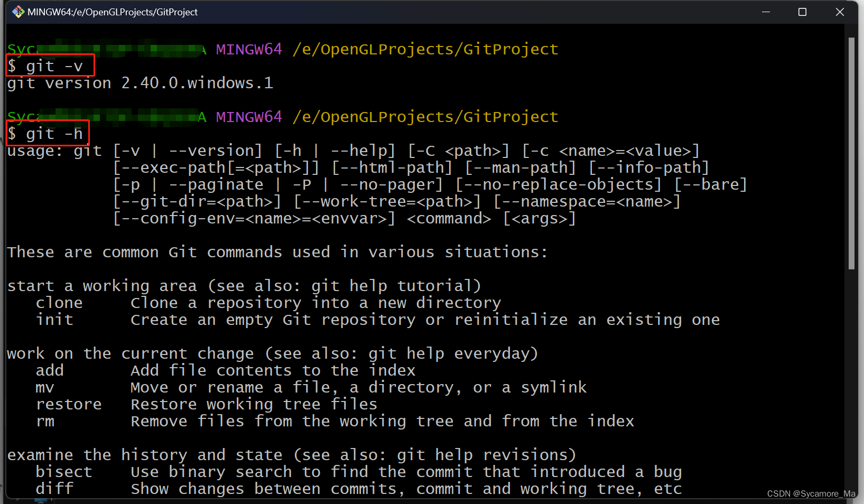
Task: Click the 'usage: git' line
Action: click(354, 151)
